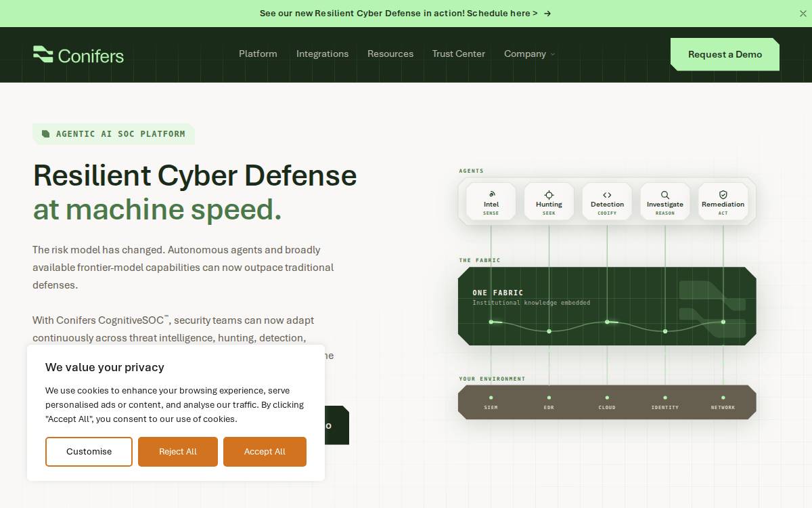Select the Remediation shield icon
The width and height of the screenshot is (812, 508).
click(x=723, y=194)
